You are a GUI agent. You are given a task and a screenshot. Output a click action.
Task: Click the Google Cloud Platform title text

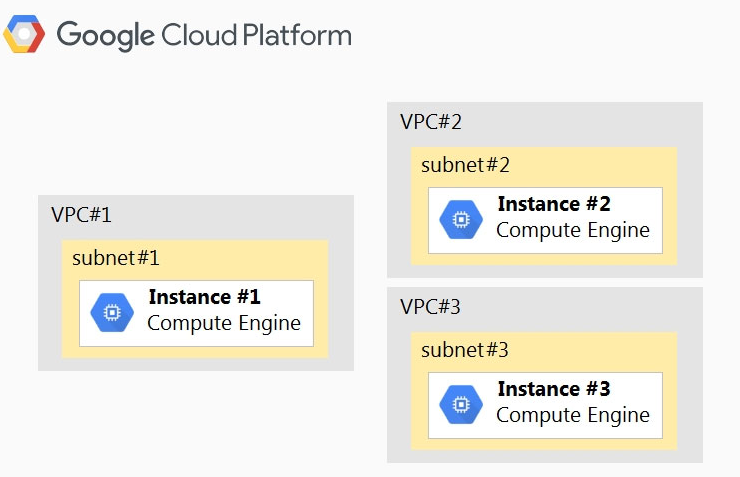[204, 35]
